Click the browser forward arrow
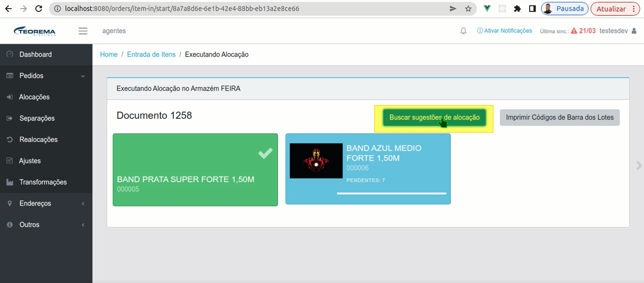The image size is (644, 283). pyautogui.click(x=23, y=9)
